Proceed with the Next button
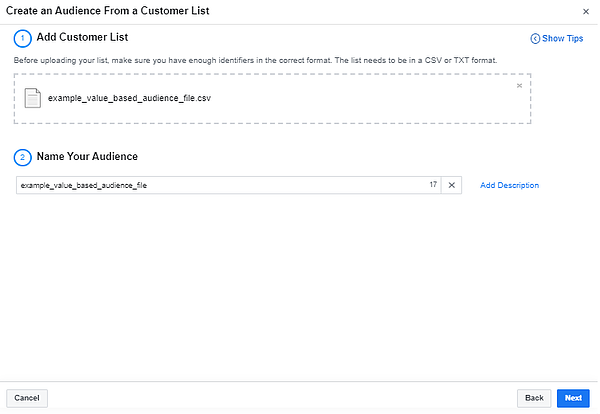 (573, 397)
